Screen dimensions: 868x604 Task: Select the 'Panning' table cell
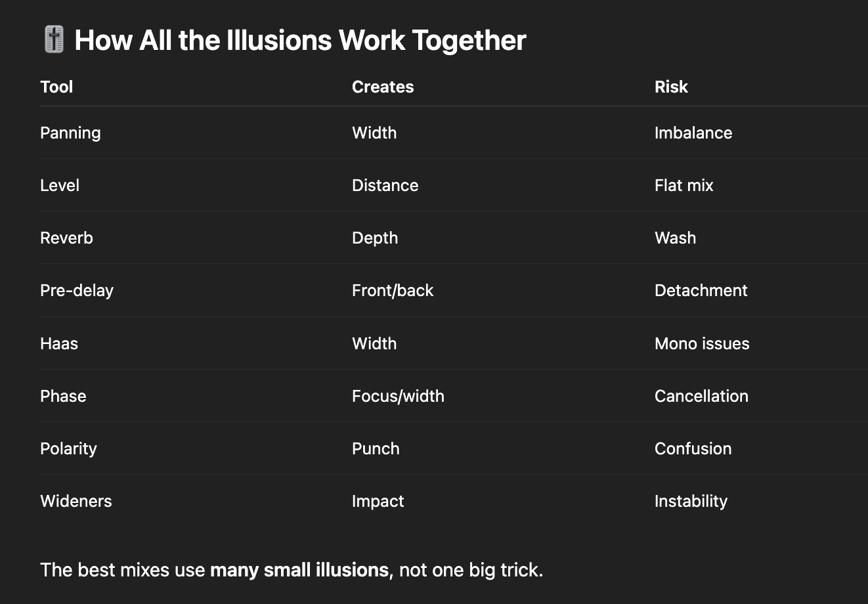[x=70, y=133]
